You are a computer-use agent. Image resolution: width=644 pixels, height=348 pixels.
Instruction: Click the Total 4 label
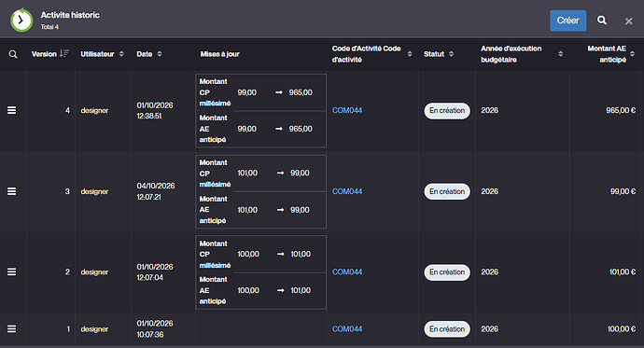(x=49, y=27)
